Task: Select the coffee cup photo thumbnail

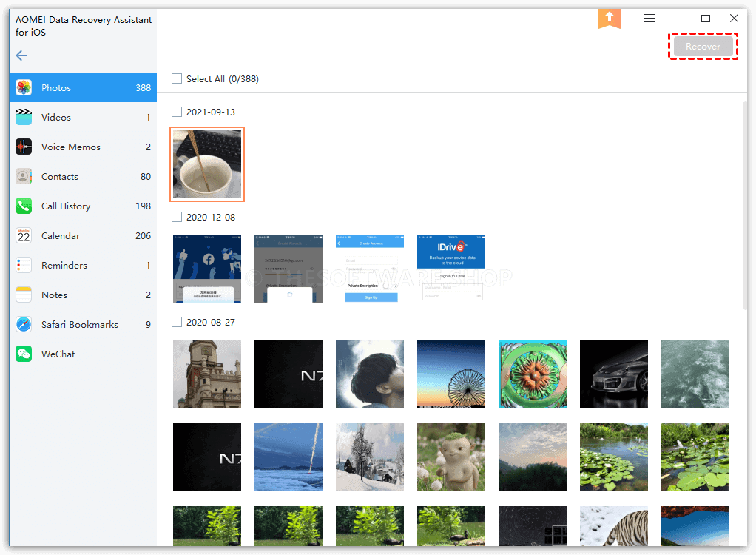Action: [207, 164]
